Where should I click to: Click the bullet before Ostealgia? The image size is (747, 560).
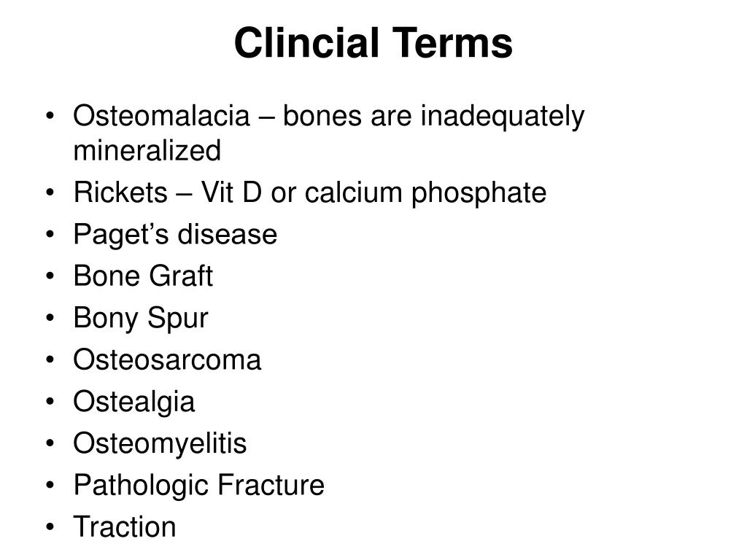click(x=50, y=402)
